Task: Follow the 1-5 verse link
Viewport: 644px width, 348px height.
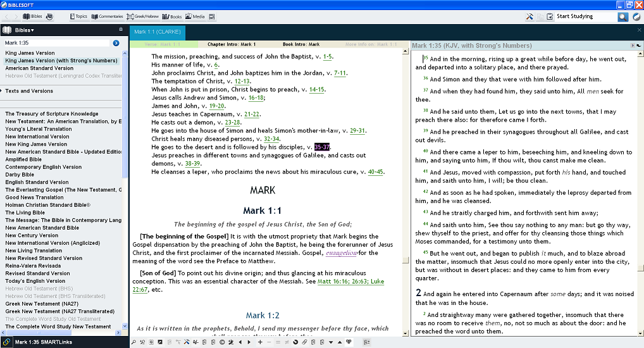Action: tap(328, 57)
